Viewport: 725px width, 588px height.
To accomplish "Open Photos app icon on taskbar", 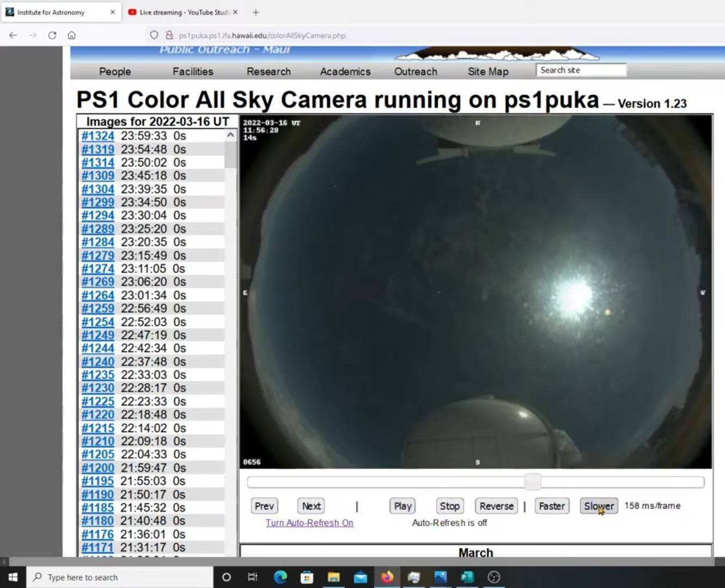I will tap(440, 577).
